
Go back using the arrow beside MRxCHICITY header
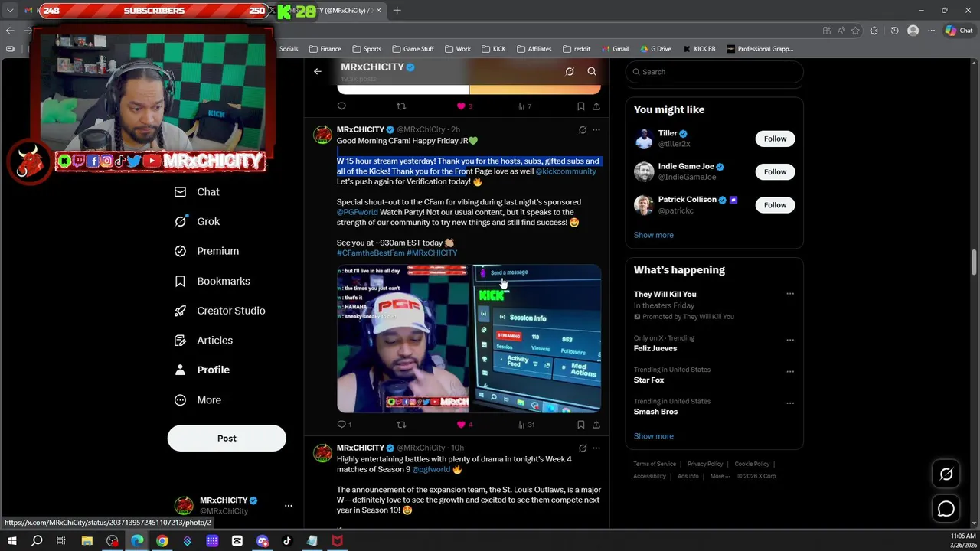point(318,71)
